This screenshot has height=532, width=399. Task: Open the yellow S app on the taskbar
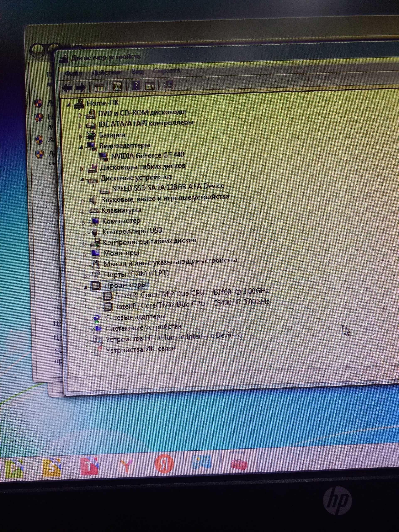pos(52,468)
